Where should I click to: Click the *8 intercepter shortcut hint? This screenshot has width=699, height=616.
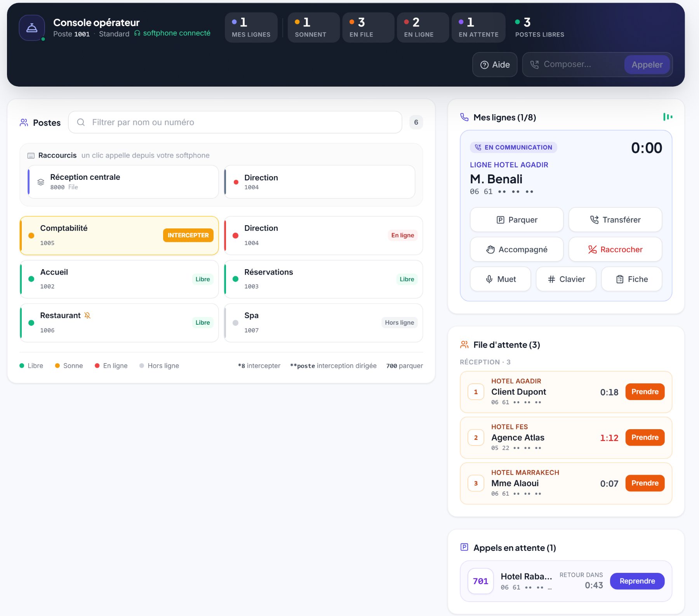coord(259,366)
